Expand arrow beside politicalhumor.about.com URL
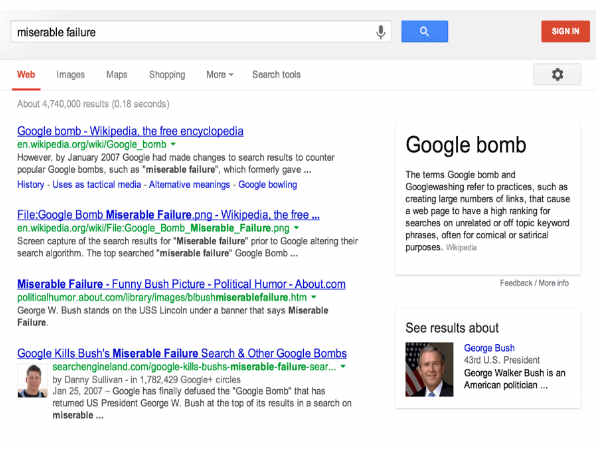The width and height of the screenshot is (600, 450). point(313,298)
